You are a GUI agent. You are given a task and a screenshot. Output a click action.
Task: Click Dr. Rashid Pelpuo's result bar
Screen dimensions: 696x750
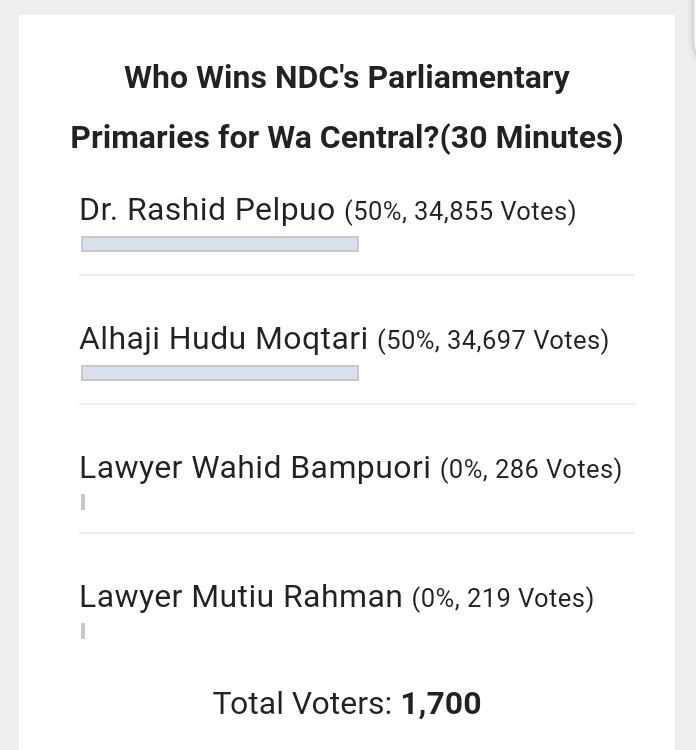coord(219,244)
